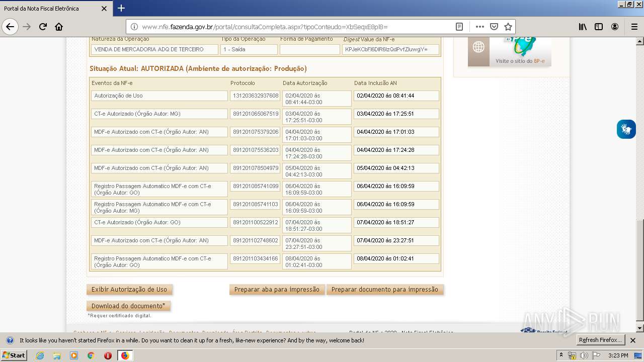Select Registro Passagem MDF-e (Órgão Autor: MG)

(x=159, y=208)
